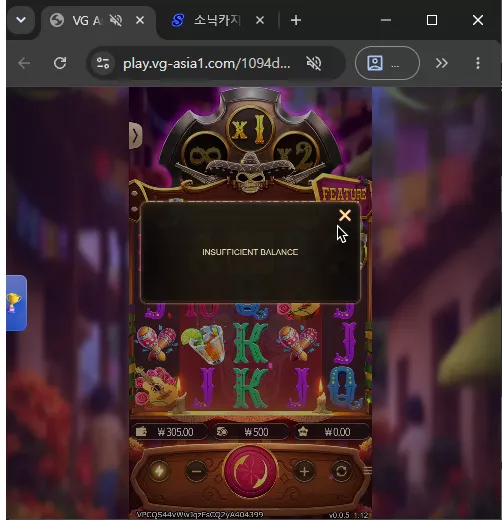Click the cocktail glass slot symbol
Image resolution: width=502 pixels, height=520 pixels.
click(x=203, y=344)
